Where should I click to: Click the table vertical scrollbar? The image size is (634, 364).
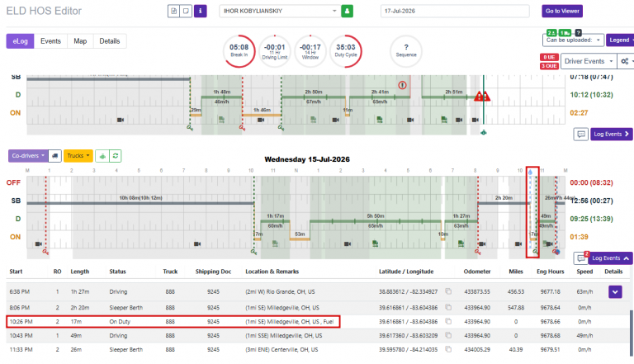pos(631,333)
